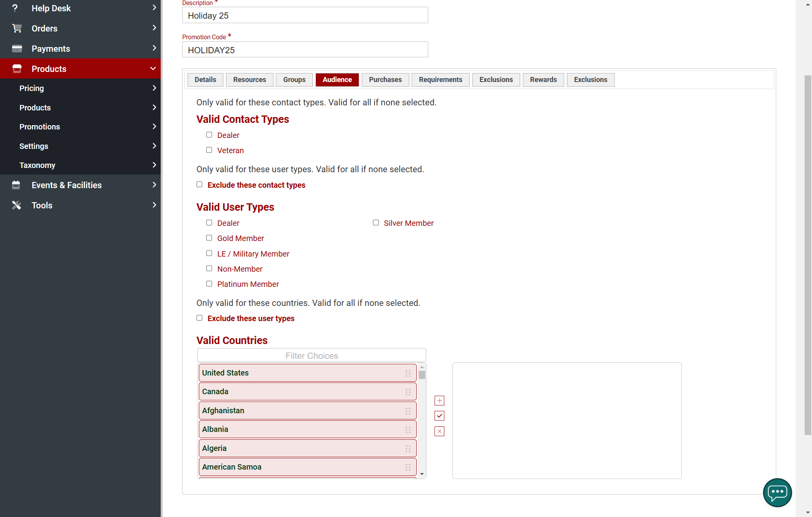Collapse the Products section chevron
The height and width of the screenshot is (517, 812).
[153, 69]
